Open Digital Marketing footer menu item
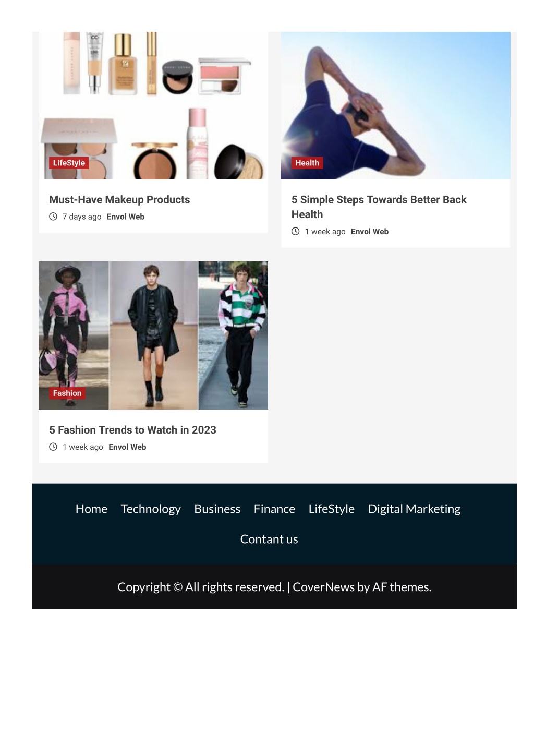This screenshot has height=756, width=534. pyautogui.click(x=414, y=509)
